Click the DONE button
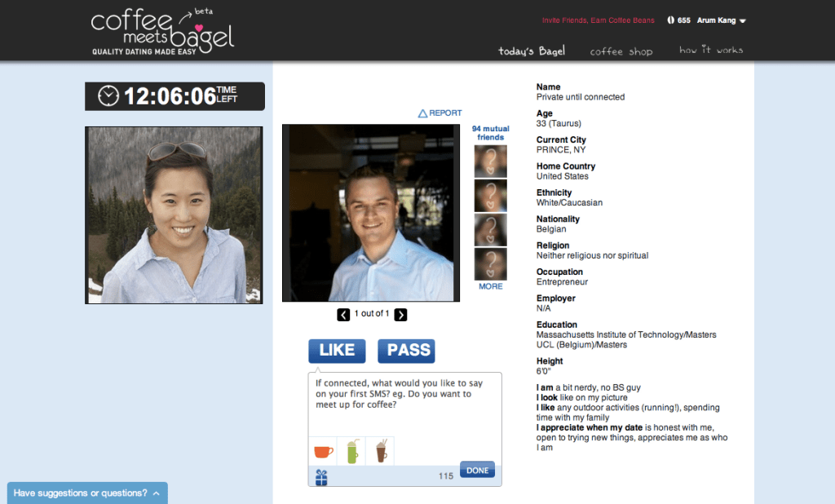This screenshot has width=835, height=504. tap(477, 471)
